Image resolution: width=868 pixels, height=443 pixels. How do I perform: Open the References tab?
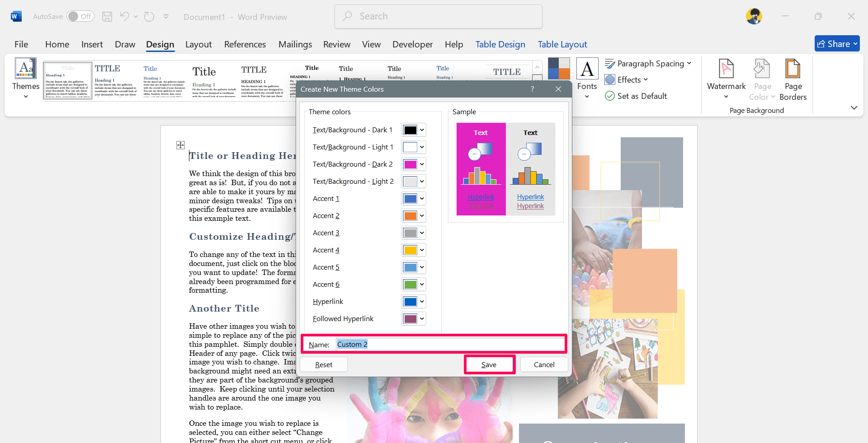point(245,44)
